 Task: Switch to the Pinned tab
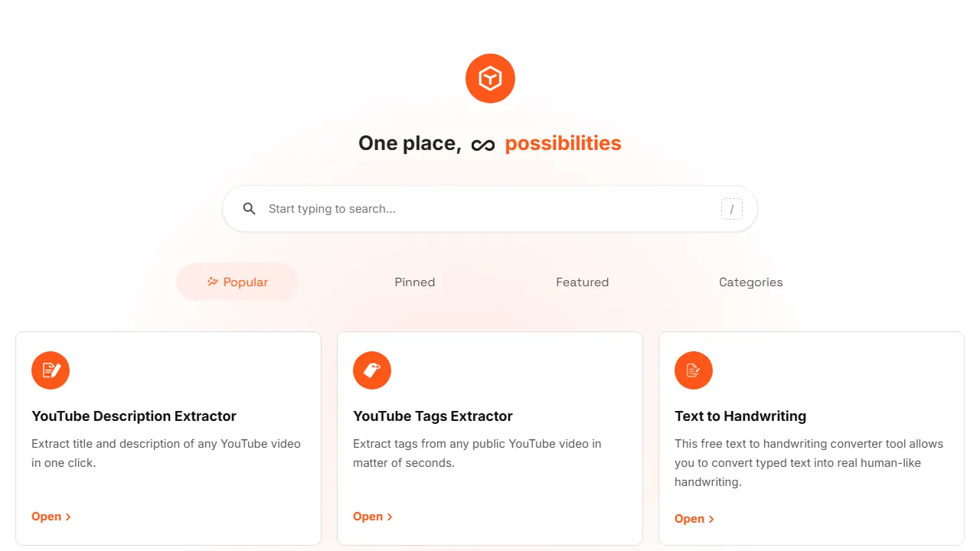pos(414,282)
